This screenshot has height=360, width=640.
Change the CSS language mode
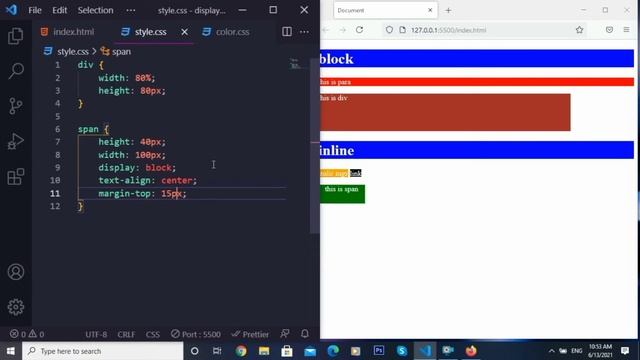point(153,334)
